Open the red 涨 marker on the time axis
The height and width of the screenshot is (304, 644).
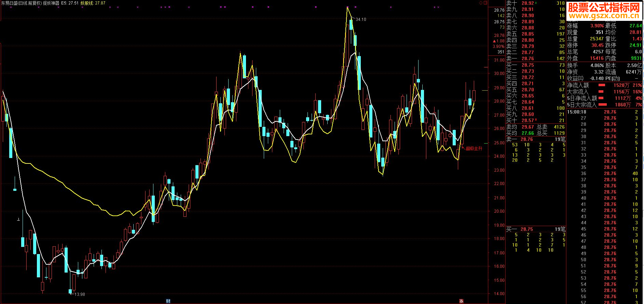point(461,301)
